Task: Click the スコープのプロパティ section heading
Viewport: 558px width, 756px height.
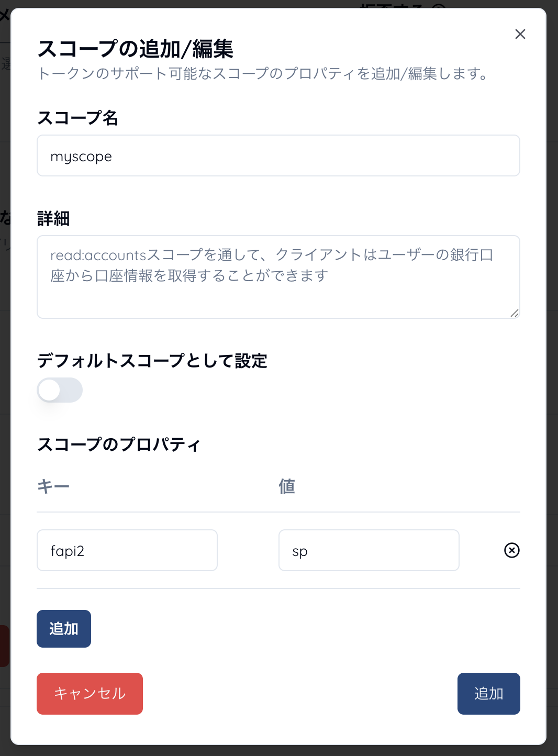Action: coord(119,444)
